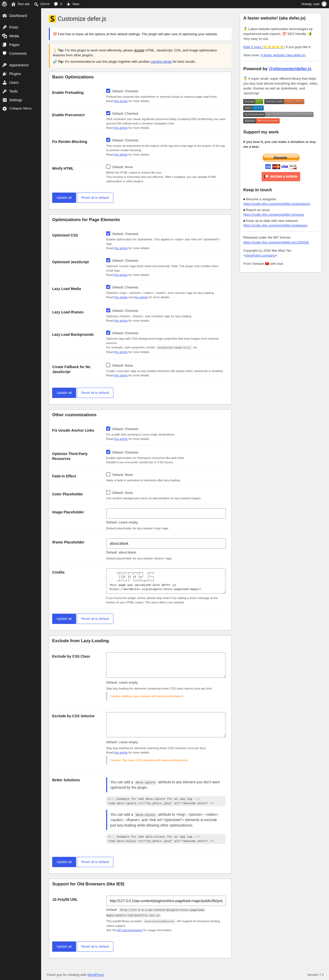Visit Test site from the admin bar
Image resolution: width=329 pixels, height=980 pixels.
pos(20,4)
